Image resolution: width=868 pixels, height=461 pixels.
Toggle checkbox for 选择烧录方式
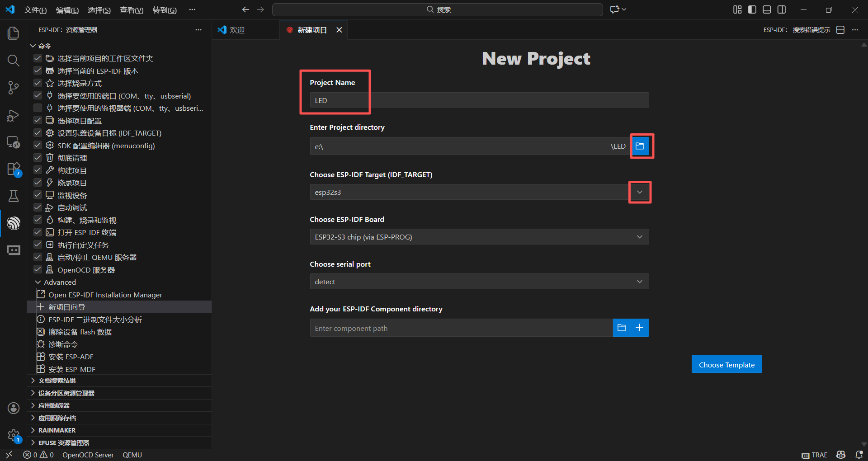pyautogui.click(x=38, y=83)
